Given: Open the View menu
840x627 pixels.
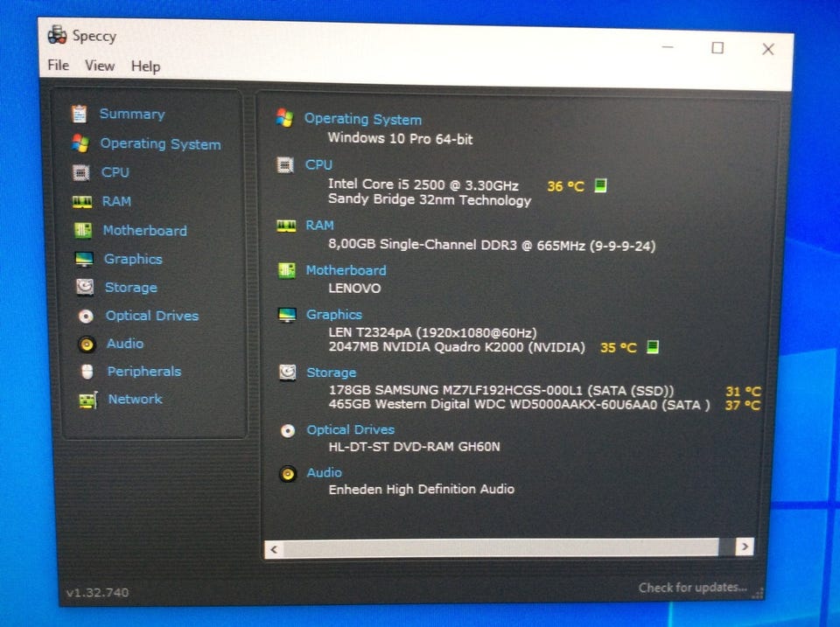Looking at the screenshot, I should coord(100,66).
